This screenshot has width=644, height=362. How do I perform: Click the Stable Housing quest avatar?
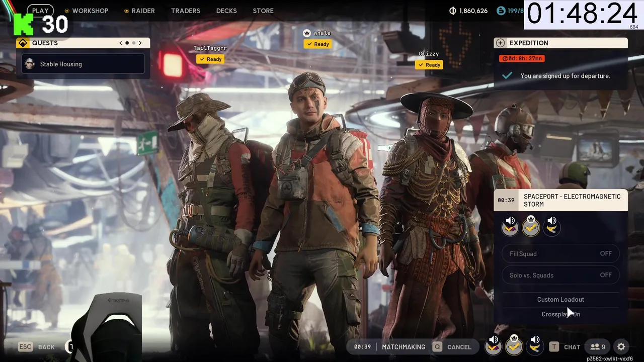(x=30, y=64)
